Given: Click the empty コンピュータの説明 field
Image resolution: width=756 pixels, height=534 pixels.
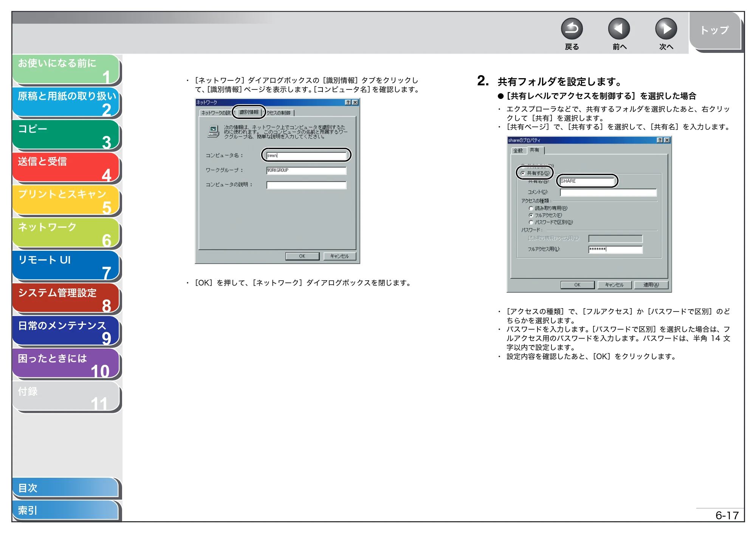Looking at the screenshot, I should [307, 185].
